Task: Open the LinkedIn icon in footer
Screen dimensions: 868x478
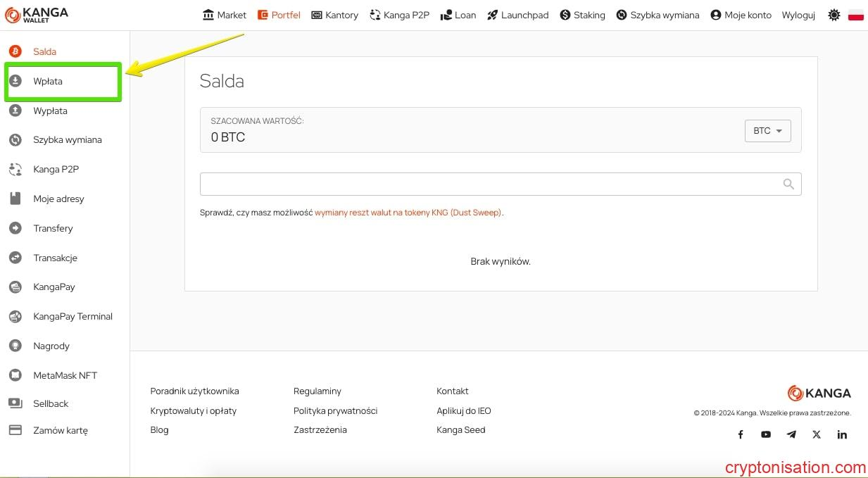Action: [842, 434]
